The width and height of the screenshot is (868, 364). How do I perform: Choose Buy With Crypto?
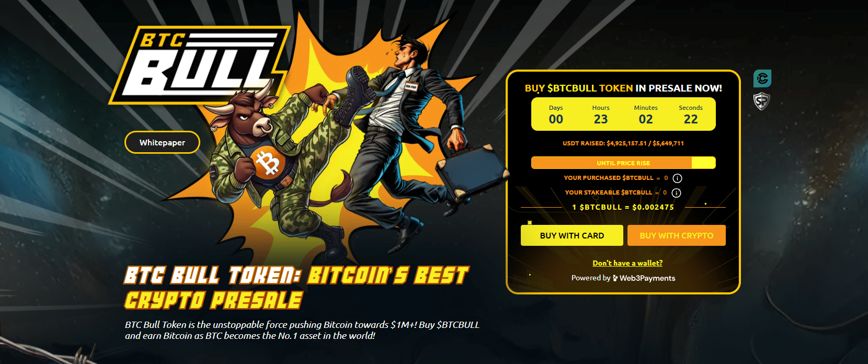[677, 235]
